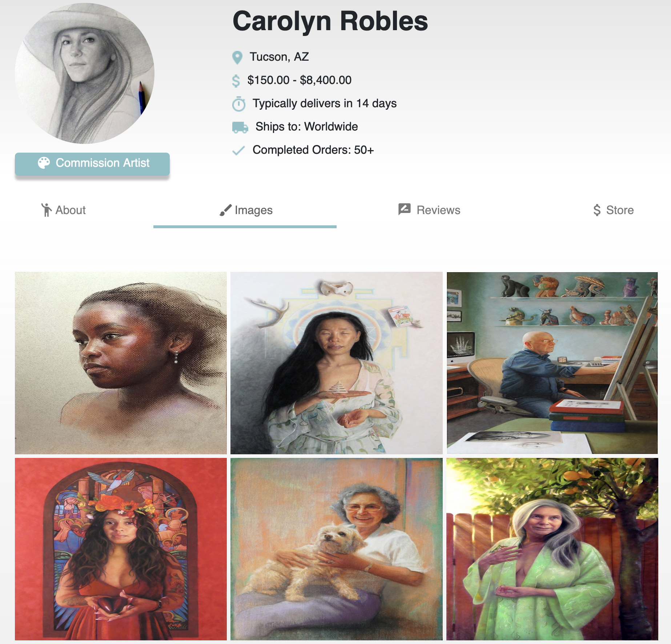Switch to the Reviews tab
The height and width of the screenshot is (644, 671).
click(429, 210)
